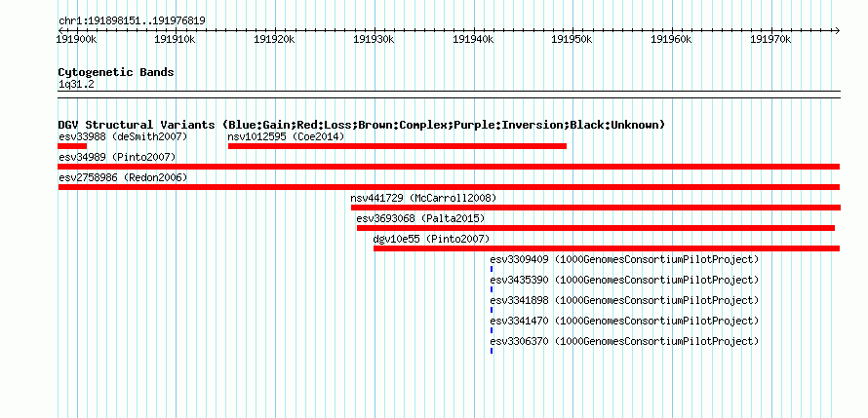Click the 191970k ruler tick label
The width and height of the screenshot is (868, 418).
point(770,40)
